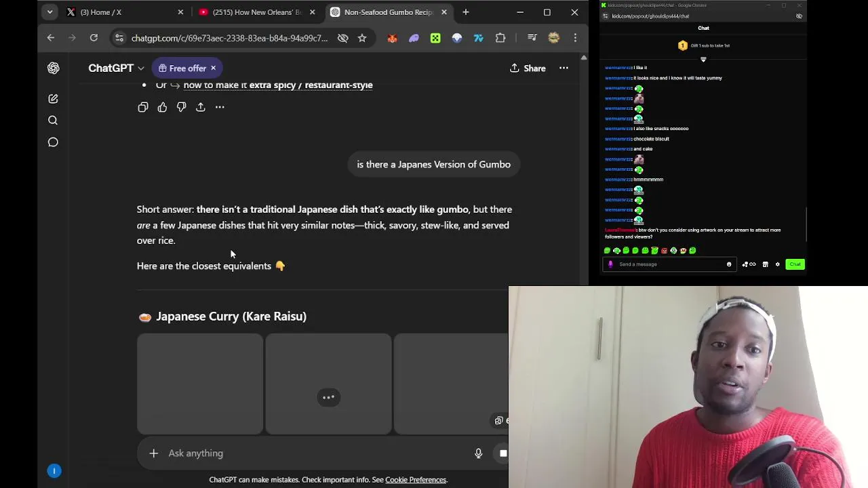Copy the ChatGPT response
Viewport: 868px width, 488px height.
(x=143, y=107)
